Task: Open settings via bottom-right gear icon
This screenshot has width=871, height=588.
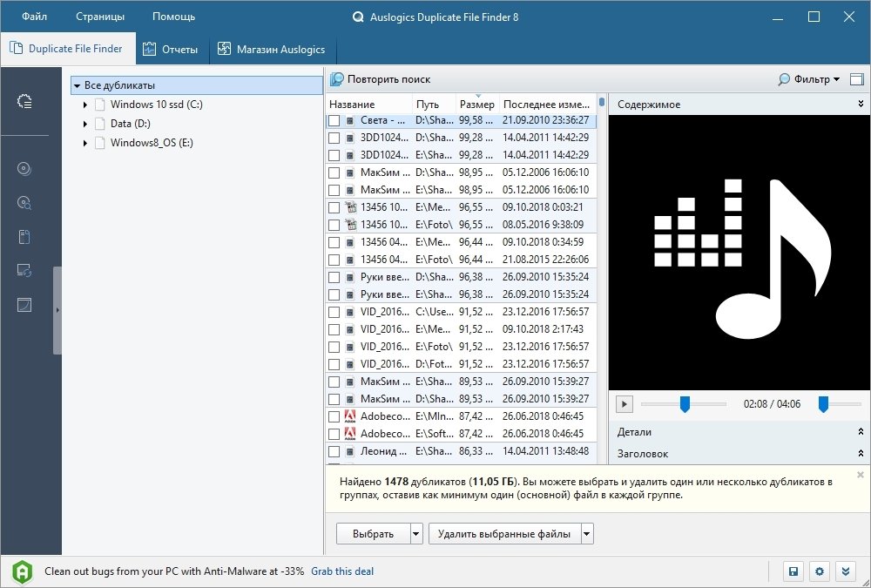Action: coord(819,571)
